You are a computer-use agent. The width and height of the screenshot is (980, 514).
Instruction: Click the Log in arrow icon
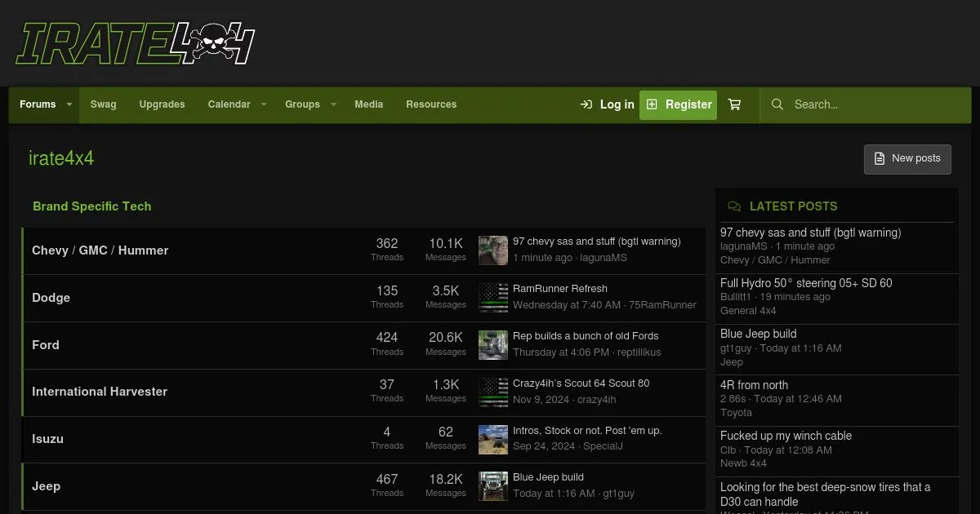tap(586, 104)
